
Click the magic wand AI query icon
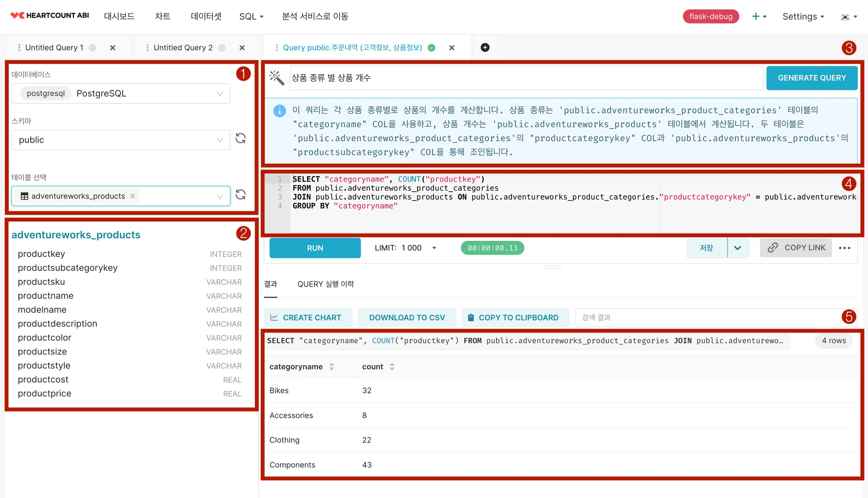[x=277, y=78]
